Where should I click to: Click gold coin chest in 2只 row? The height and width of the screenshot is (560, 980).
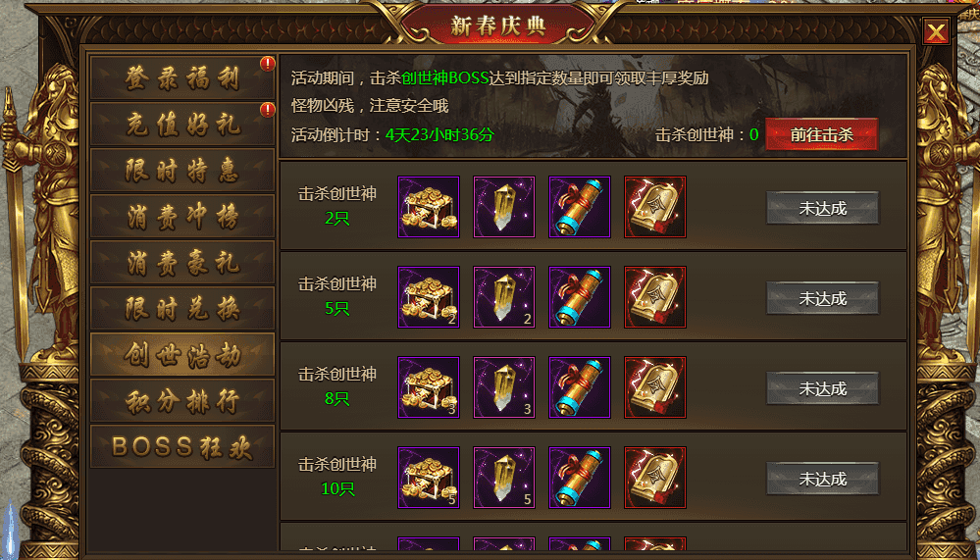429,207
